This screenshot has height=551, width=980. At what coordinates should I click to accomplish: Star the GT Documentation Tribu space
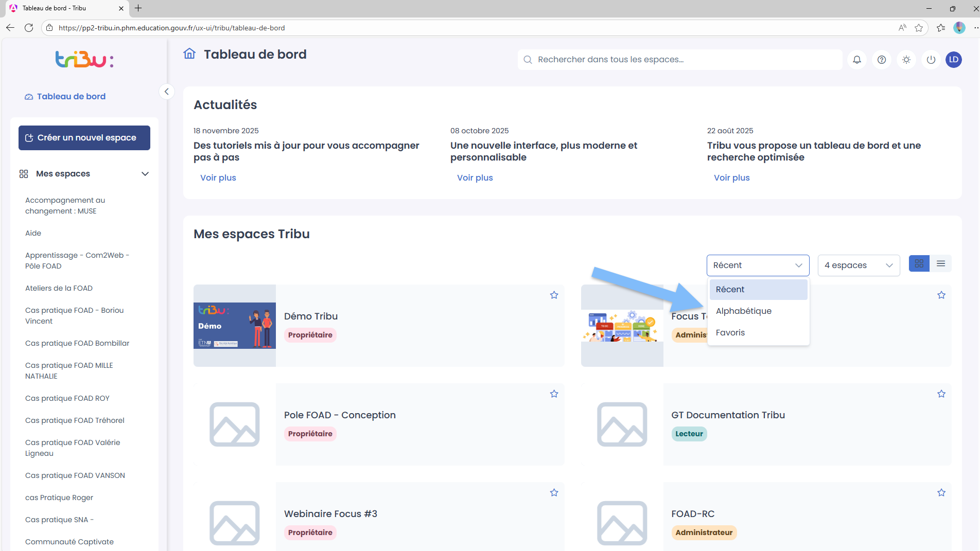tap(941, 394)
